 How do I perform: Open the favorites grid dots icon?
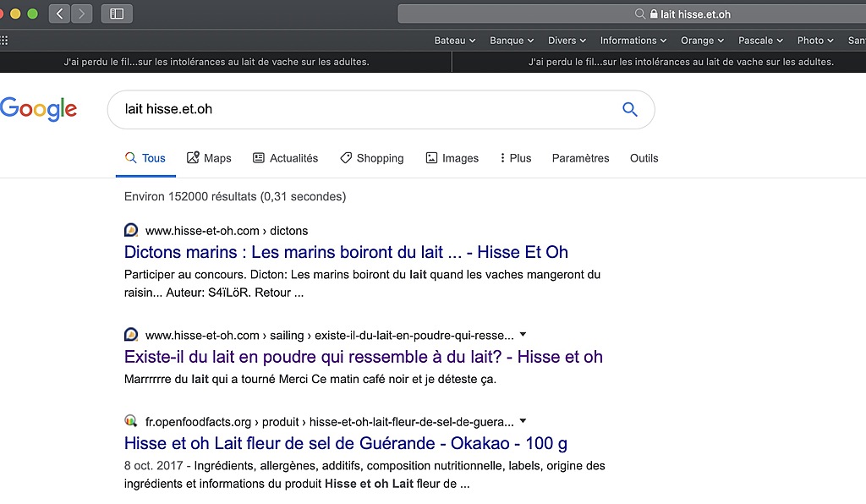[4, 41]
